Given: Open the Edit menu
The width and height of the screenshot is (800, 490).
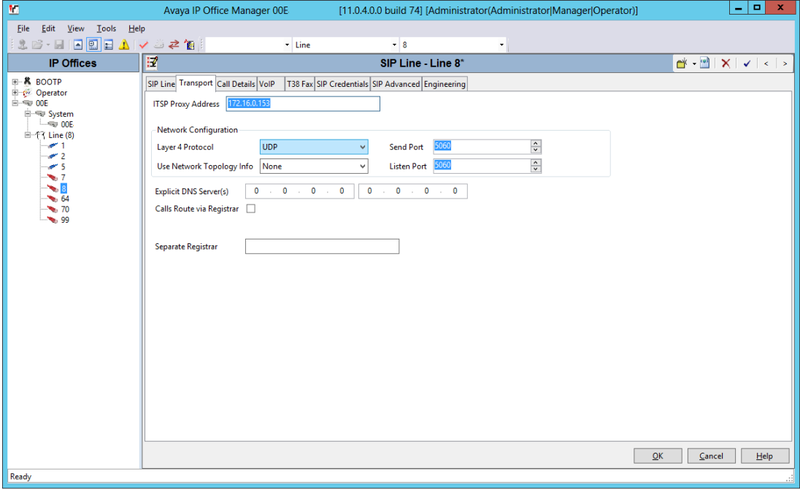Looking at the screenshot, I should 48,29.
